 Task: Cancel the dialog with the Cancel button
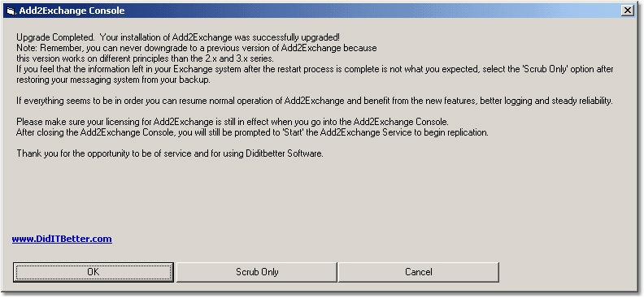tap(419, 272)
